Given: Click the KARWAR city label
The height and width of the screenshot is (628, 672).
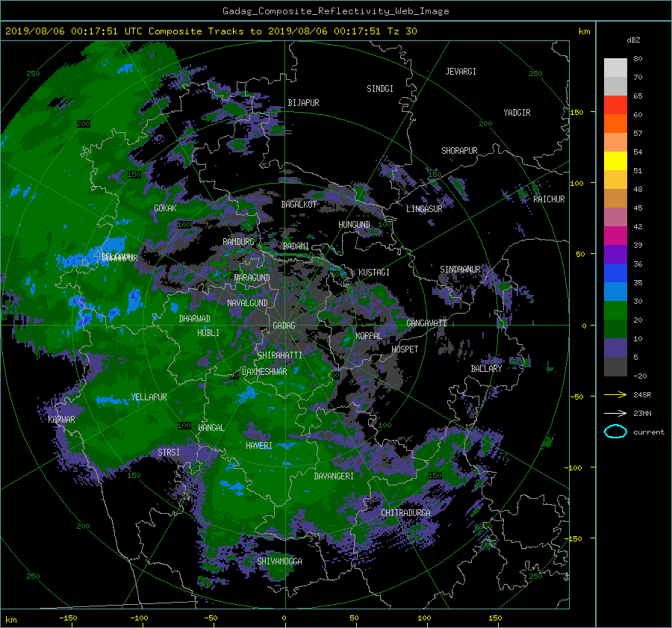Looking at the screenshot, I should coord(61,419).
